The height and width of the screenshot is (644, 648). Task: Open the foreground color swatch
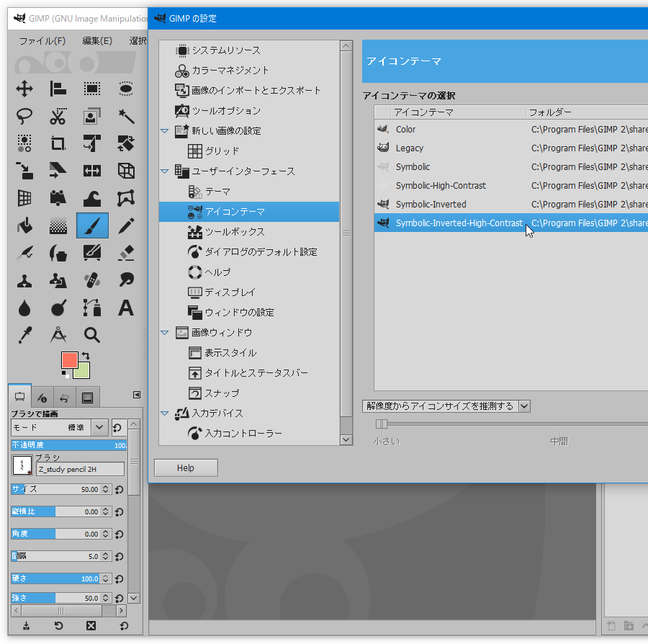(69, 359)
